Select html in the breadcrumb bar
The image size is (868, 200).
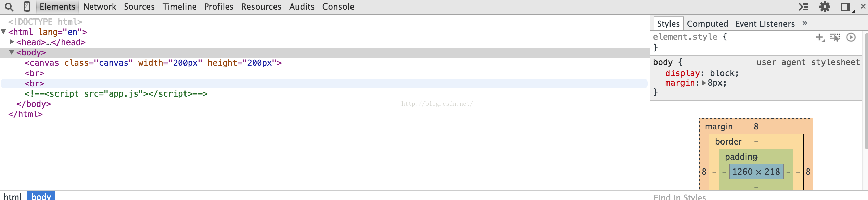tap(13, 196)
